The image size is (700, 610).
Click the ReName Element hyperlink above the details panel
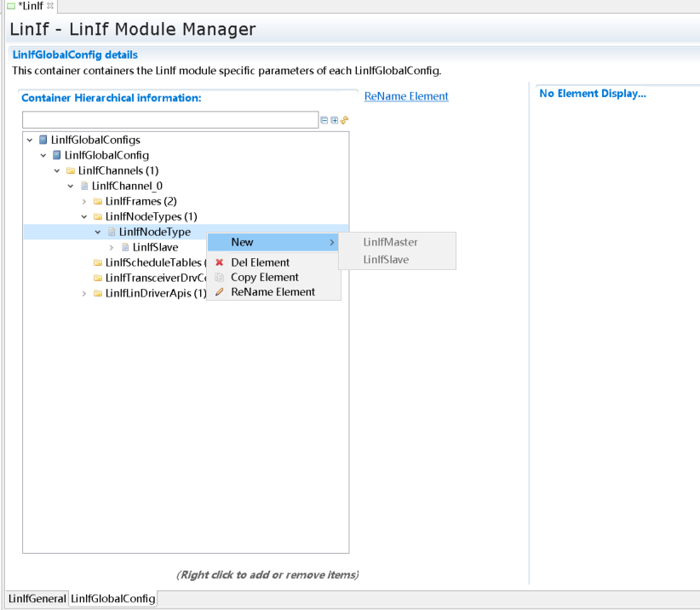pyautogui.click(x=406, y=96)
